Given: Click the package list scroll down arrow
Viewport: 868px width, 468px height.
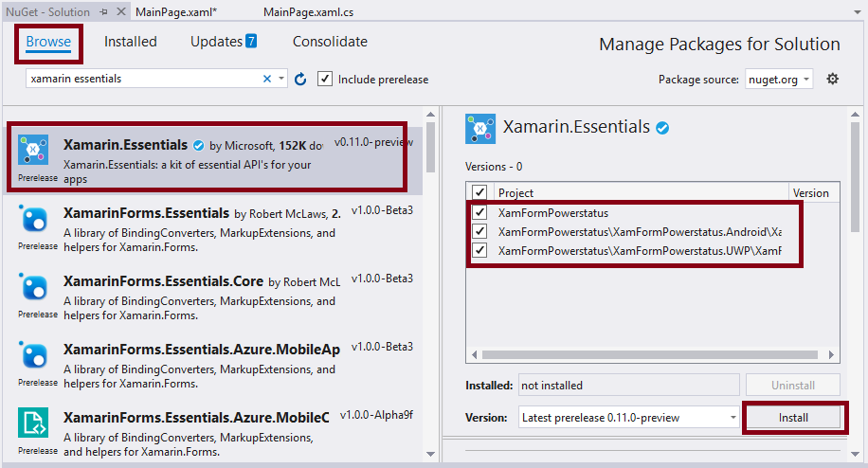Looking at the screenshot, I should point(430,454).
